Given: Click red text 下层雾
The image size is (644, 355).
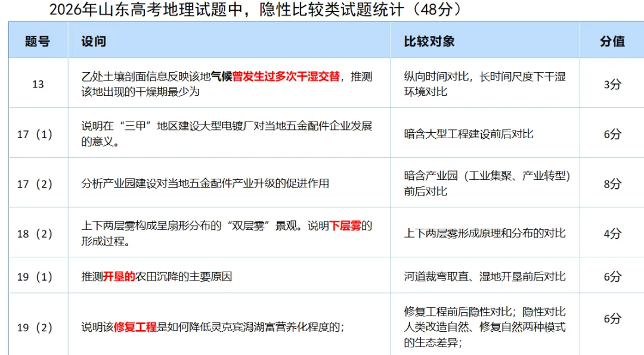Looking at the screenshot, I should [x=345, y=226].
